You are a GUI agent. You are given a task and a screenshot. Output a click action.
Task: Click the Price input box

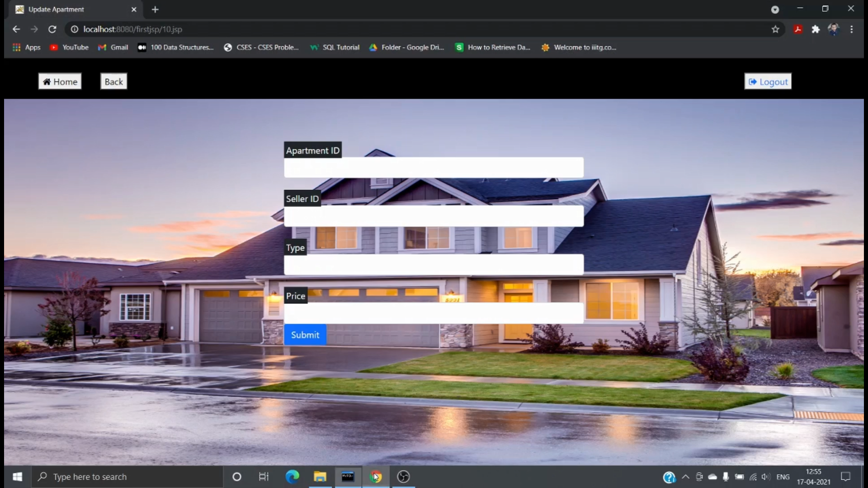click(x=434, y=313)
